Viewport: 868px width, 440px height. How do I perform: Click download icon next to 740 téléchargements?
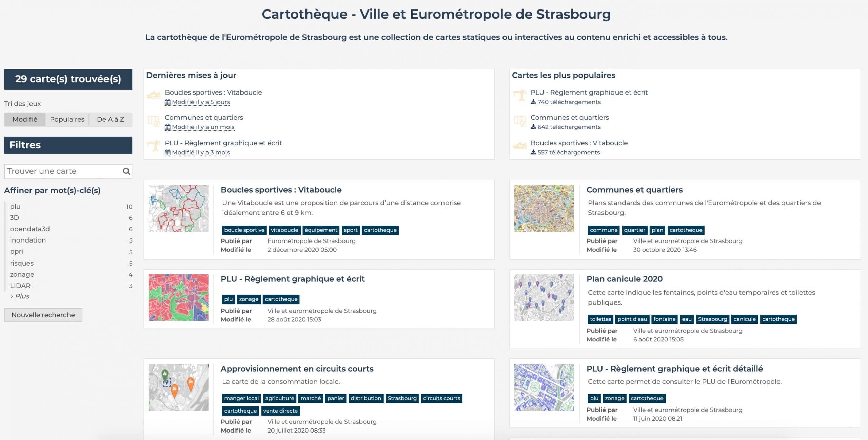point(533,102)
